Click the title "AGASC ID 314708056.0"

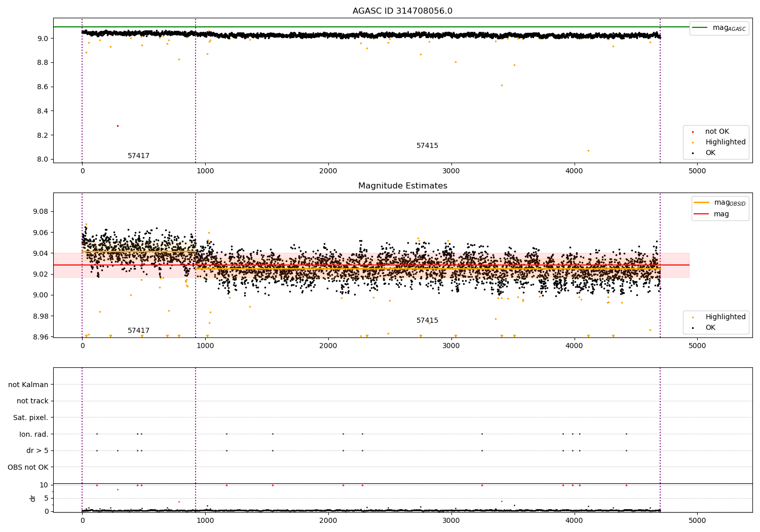point(402,11)
